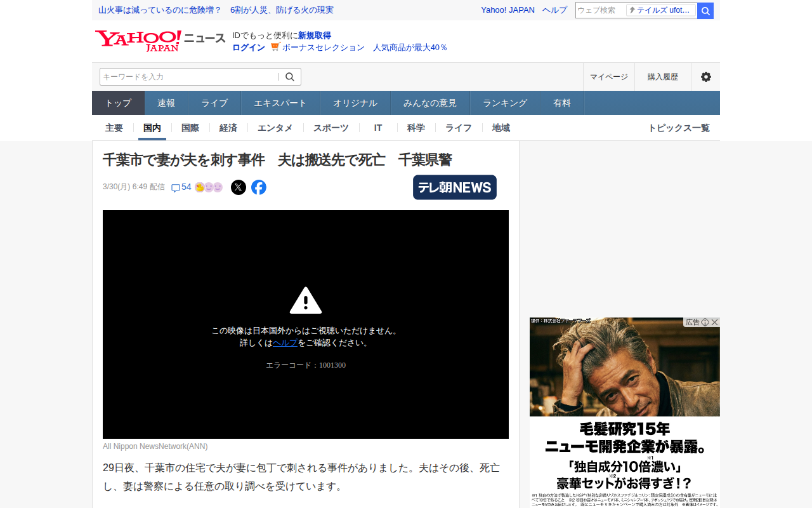Click the All Nippon NewsNetwork(ANN) caption

155,446
